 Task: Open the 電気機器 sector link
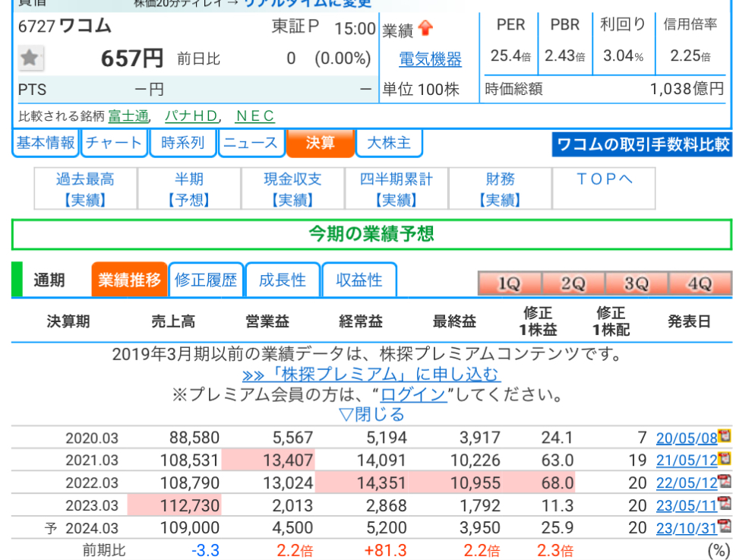(x=431, y=59)
